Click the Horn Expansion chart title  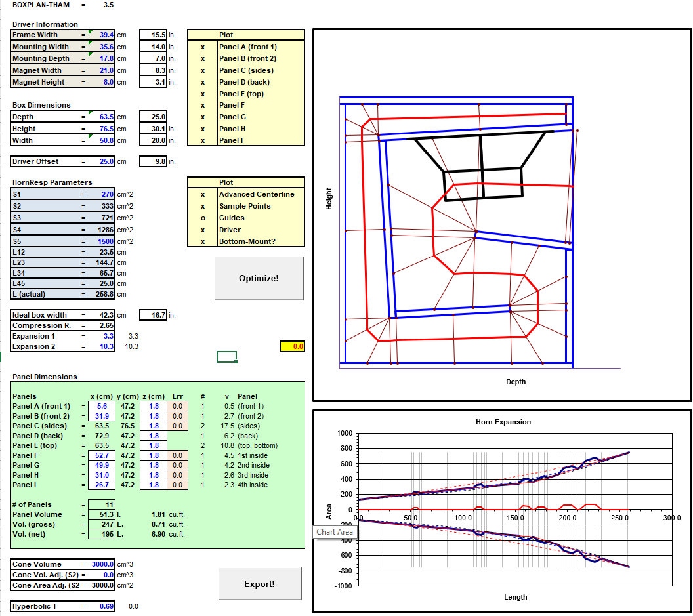(503, 422)
